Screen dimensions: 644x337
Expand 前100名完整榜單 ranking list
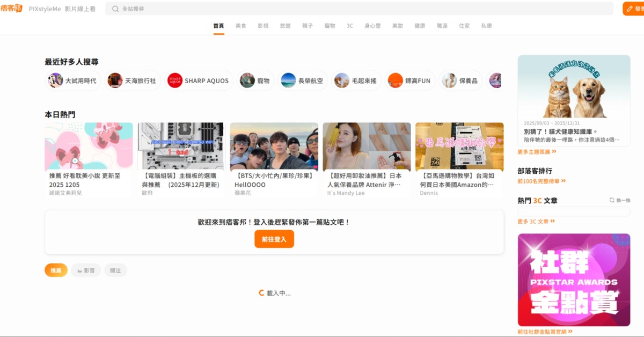[563, 181]
